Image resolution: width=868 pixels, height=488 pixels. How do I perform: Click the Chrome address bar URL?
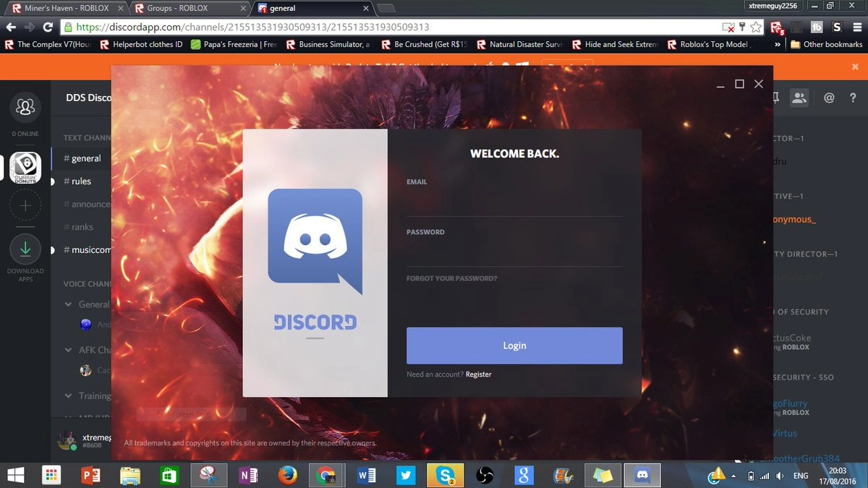coord(253,27)
